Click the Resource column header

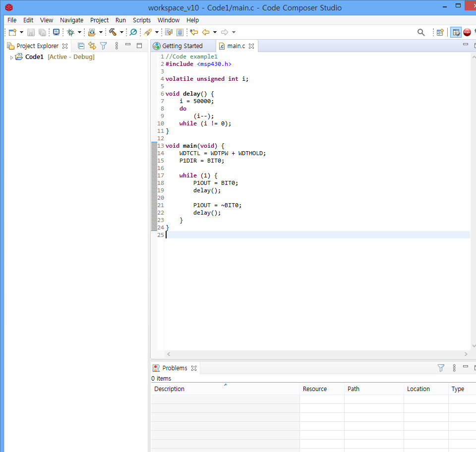coord(321,389)
